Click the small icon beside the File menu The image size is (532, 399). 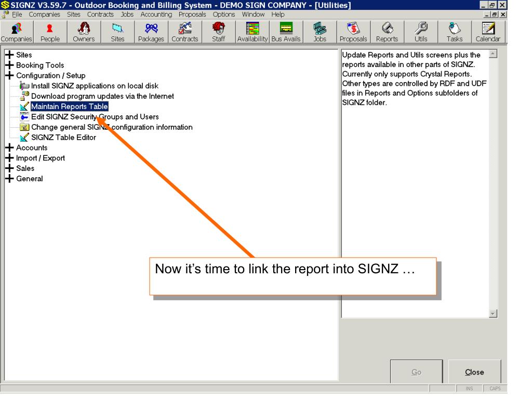[x=5, y=14]
